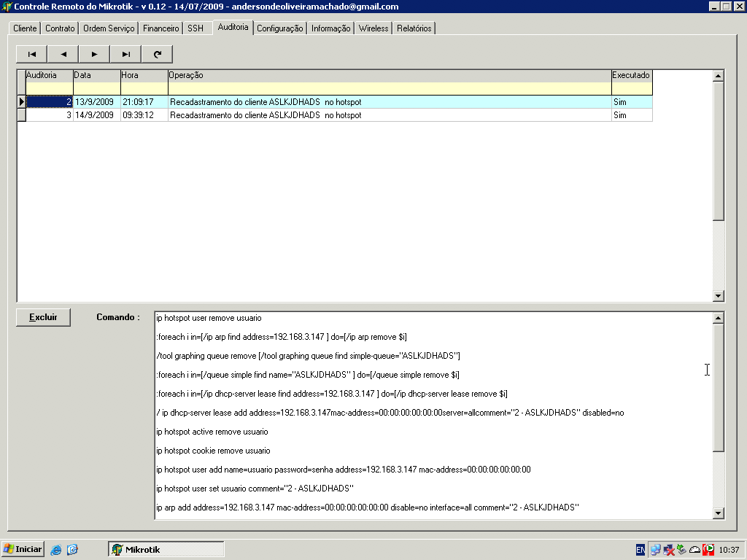Screen dimensions: 747x560
Task: Click the 'ip arp add address' line
Action: [x=368, y=507]
